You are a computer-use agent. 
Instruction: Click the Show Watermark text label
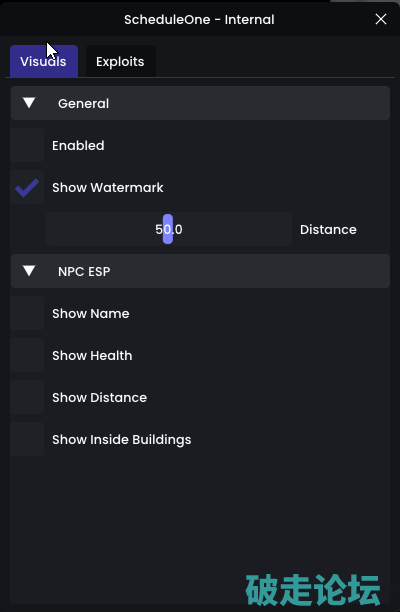108,187
